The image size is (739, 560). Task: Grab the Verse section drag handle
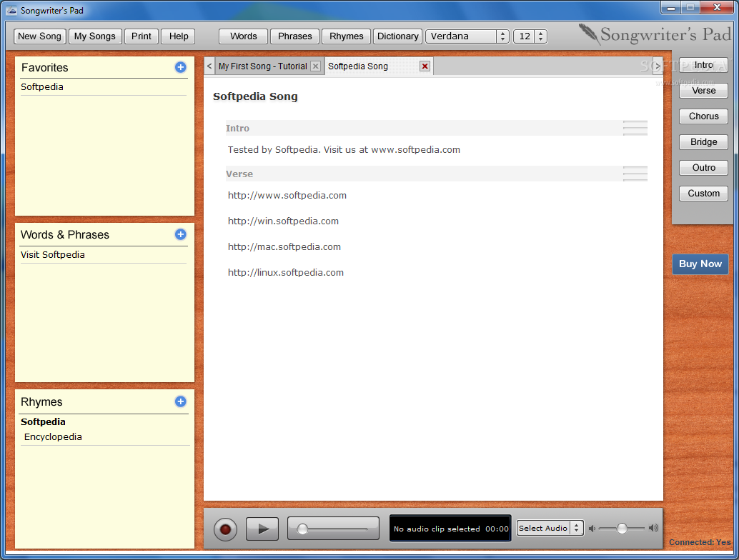pyautogui.click(x=635, y=174)
